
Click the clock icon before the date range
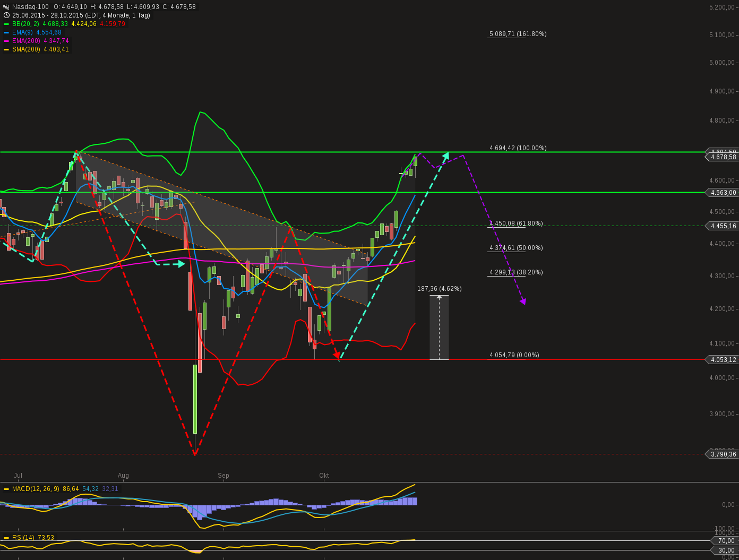click(x=6, y=15)
